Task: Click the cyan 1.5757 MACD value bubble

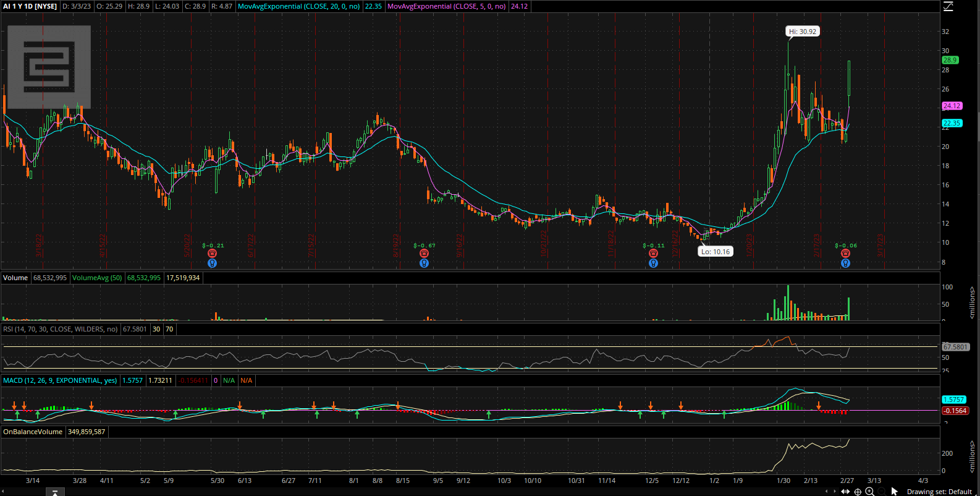Action: coord(955,400)
